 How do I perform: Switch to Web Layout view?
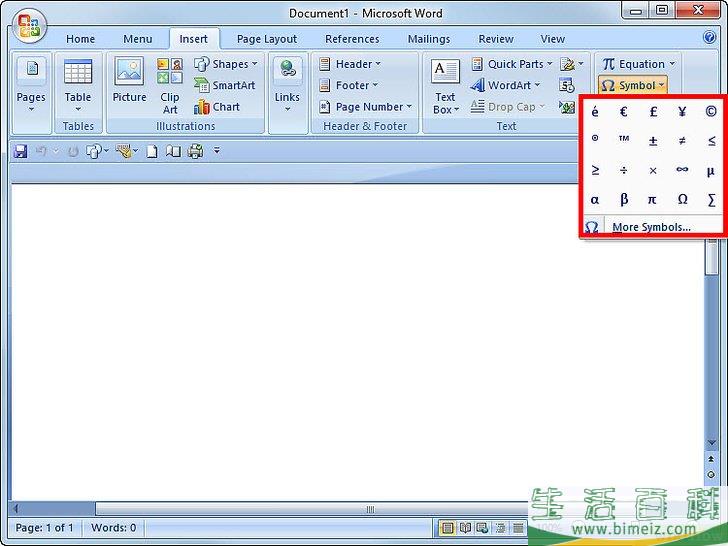click(x=482, y=528)
